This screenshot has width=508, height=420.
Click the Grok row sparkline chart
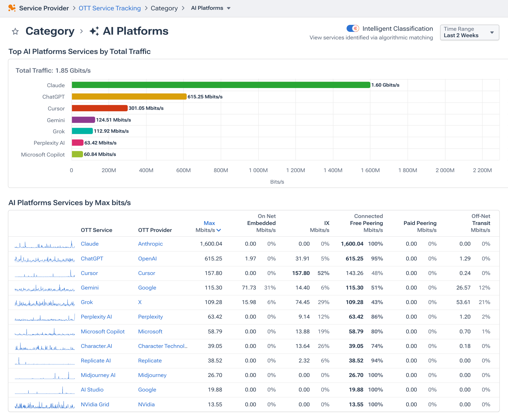click(45, 302)
